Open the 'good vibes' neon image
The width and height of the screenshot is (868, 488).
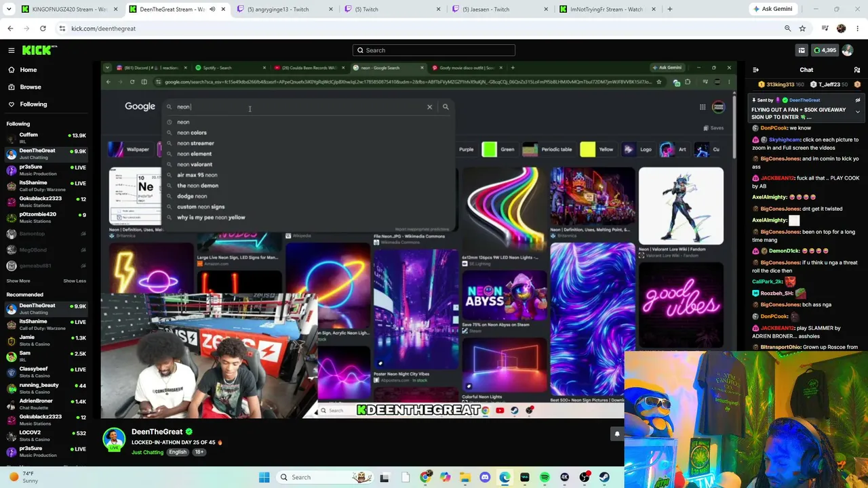pyautogui.click(x=681, y=304)
